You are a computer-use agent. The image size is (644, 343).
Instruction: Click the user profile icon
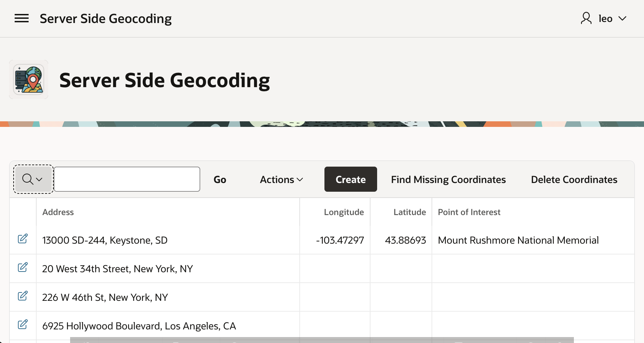(586, 18)
